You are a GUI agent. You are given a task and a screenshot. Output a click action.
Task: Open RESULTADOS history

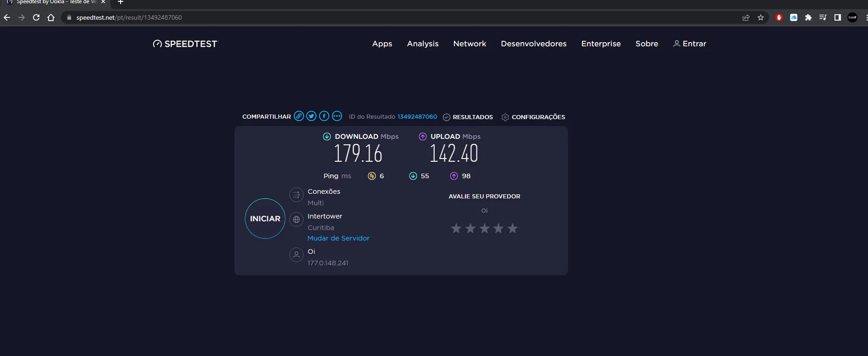click(x=468, y=117)
